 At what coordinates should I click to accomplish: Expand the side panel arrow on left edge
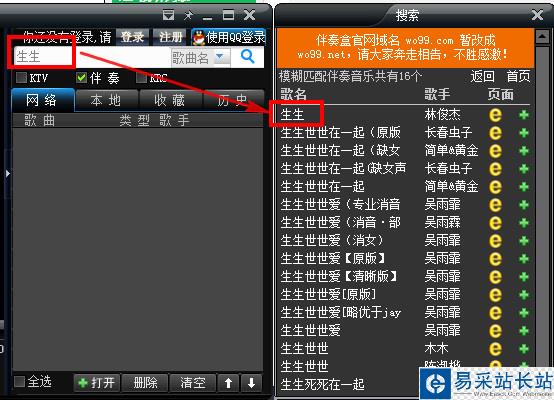click(x=7, y=173)
